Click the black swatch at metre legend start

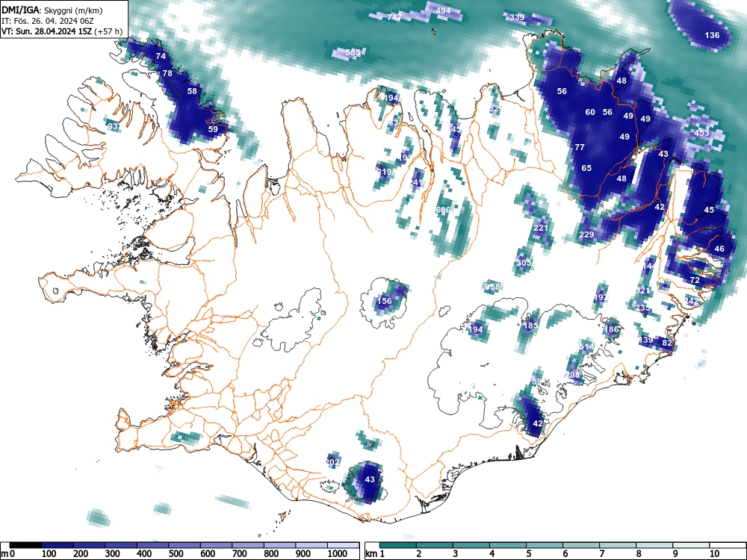(25, 545)
